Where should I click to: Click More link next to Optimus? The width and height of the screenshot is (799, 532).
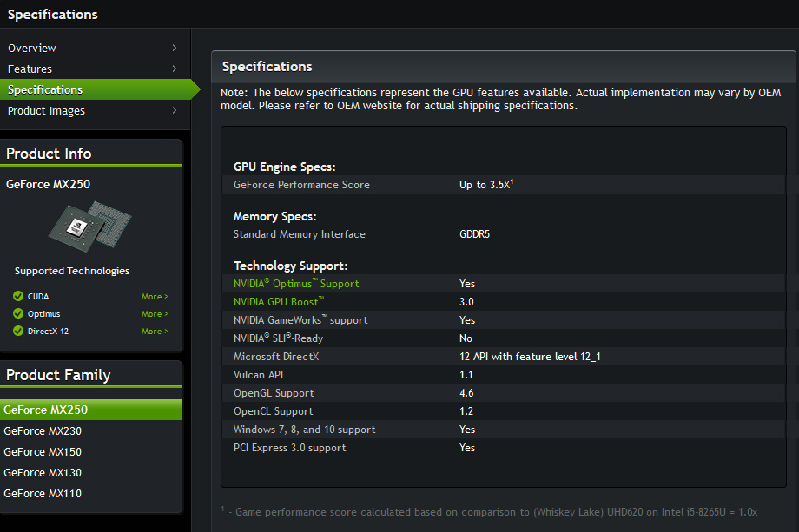point(154,314)
